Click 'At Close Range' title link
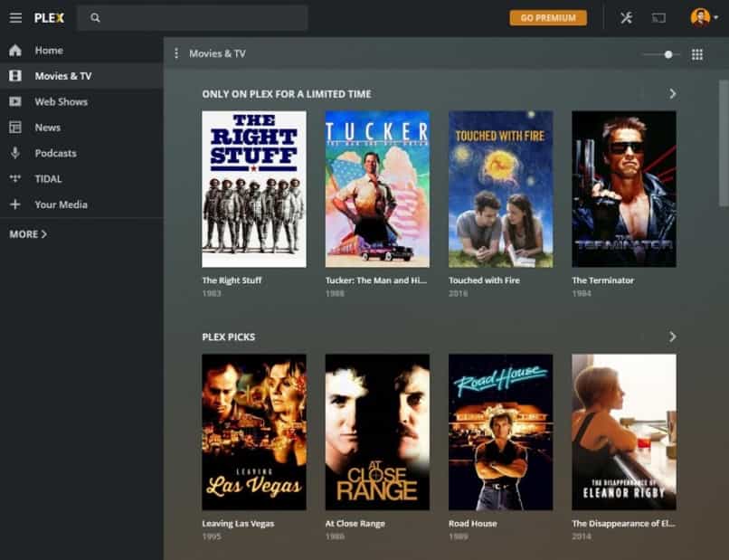 355,523
